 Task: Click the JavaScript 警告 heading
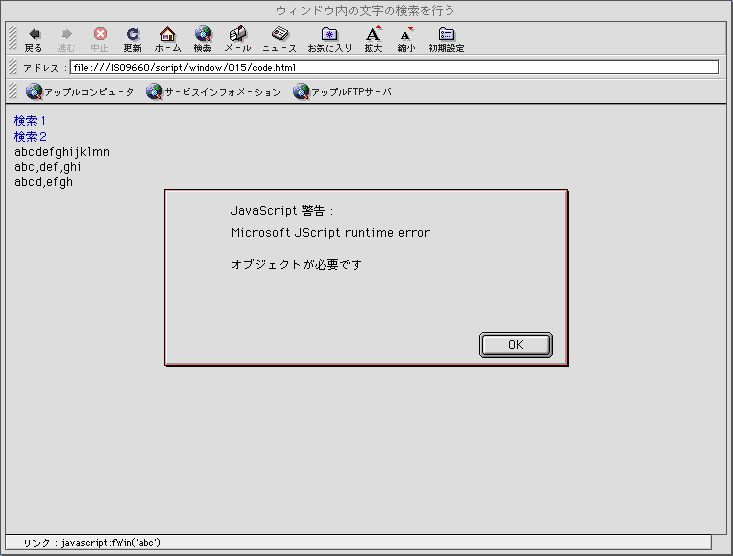282,211
